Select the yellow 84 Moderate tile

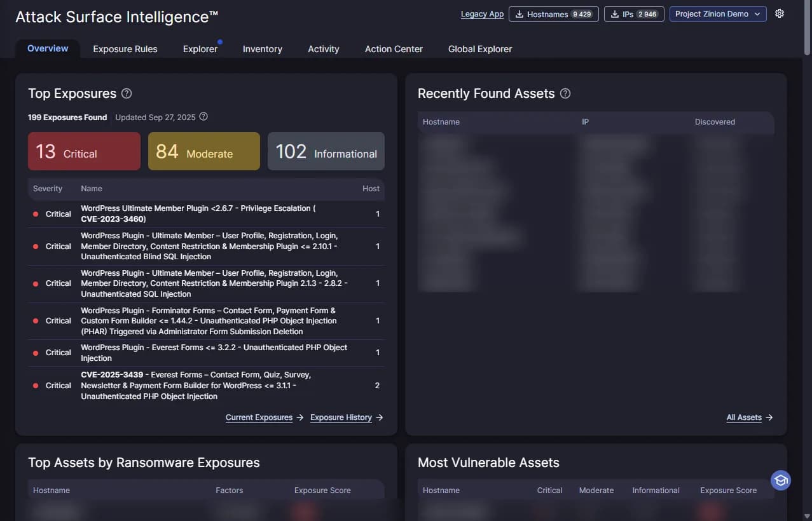[204, 151]
